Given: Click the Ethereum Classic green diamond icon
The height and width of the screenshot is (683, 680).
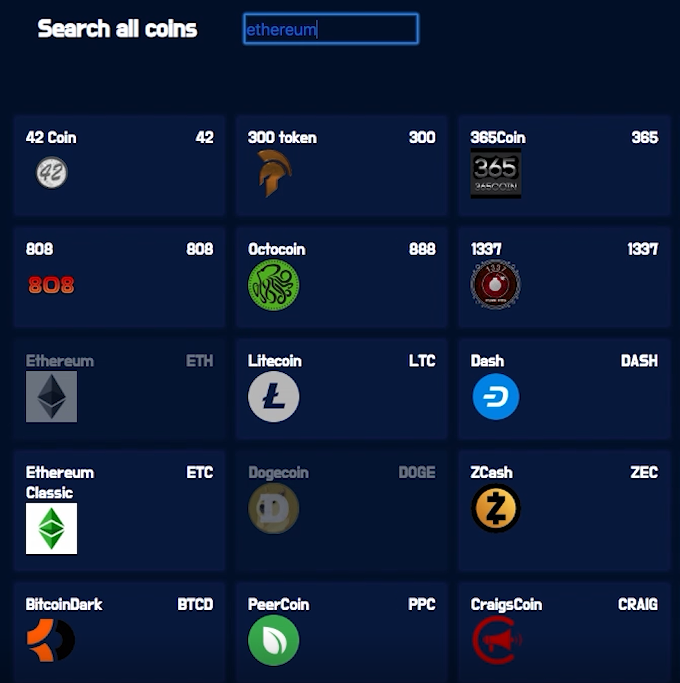Looking at the screenshot, I should pos(51,528).
